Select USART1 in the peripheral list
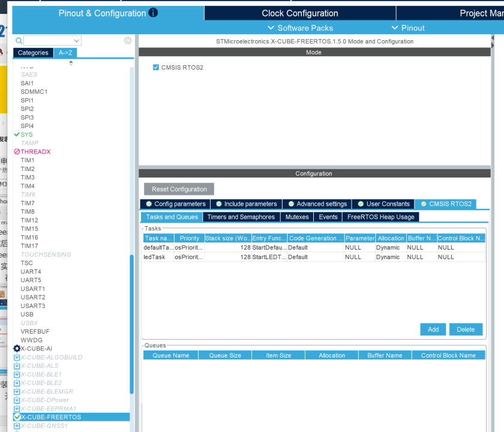 pos(33,289)
